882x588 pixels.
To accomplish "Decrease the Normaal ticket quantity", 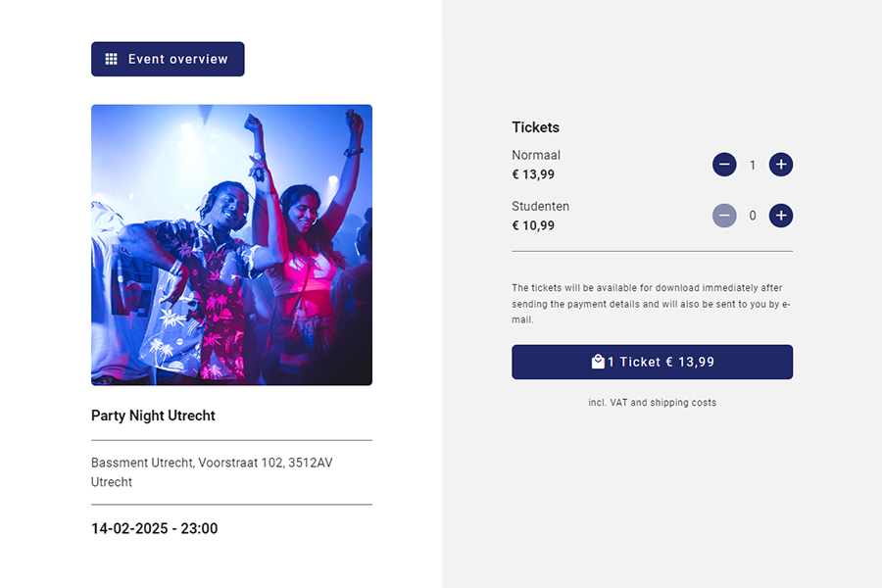I will 724,165.
